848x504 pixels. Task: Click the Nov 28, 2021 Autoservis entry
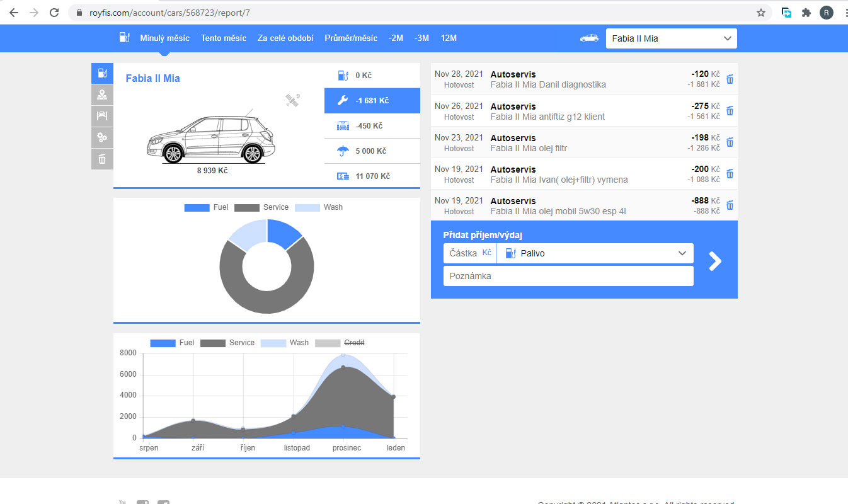point(584,79)
